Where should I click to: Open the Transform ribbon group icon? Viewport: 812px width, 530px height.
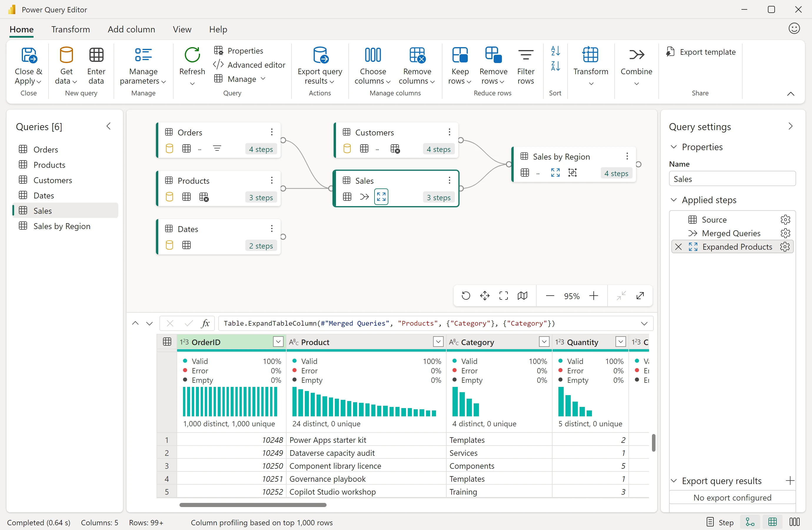point(590,55)
